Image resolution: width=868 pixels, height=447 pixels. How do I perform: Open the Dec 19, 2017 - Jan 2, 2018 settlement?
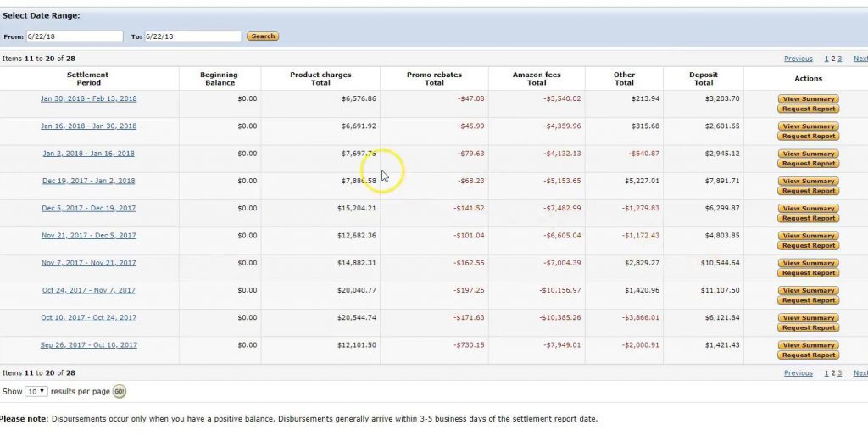pos(88,181)
